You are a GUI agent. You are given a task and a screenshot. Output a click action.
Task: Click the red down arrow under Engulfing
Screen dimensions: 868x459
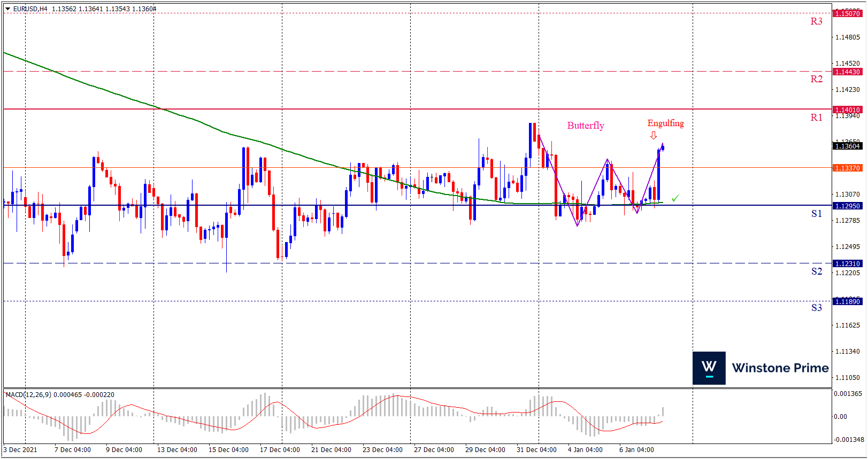[654, 136]
